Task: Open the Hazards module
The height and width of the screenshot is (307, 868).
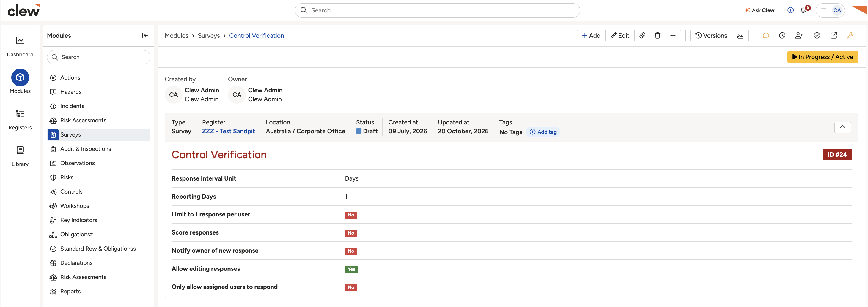Action: 99,92
